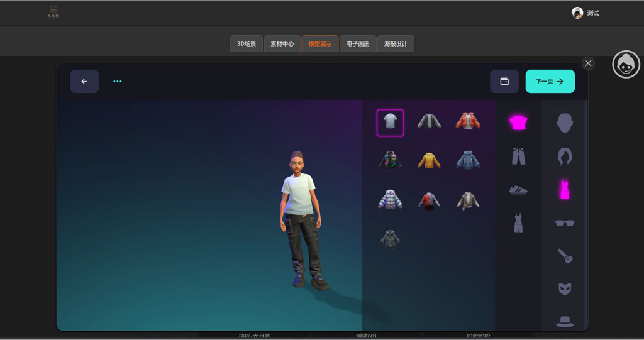The height and width of the screenshot is (340, 644).
Task: Switch to the 3D场景 tab
Action: click(247, 43)
